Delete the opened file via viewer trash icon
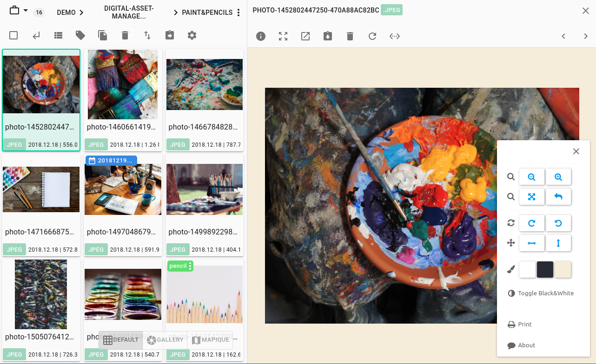The height and width of the screenshot is (364, 596). [x=350, y=36]
